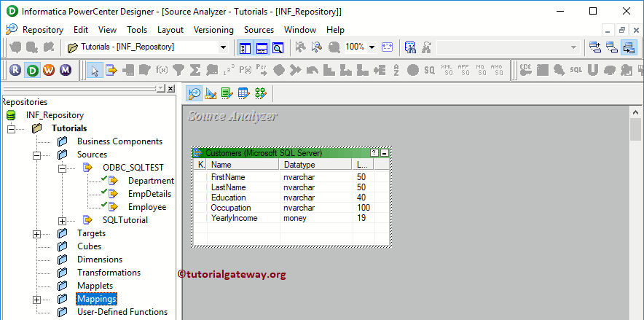Screen dimensions: 644x320
Task: Expand the SQLTutorial node
Action: point(63,221)
